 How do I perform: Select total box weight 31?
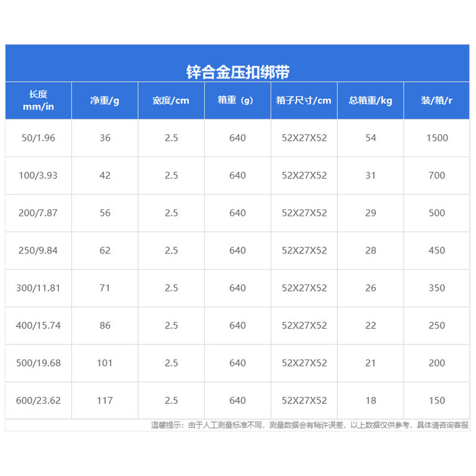coord(371,176)
